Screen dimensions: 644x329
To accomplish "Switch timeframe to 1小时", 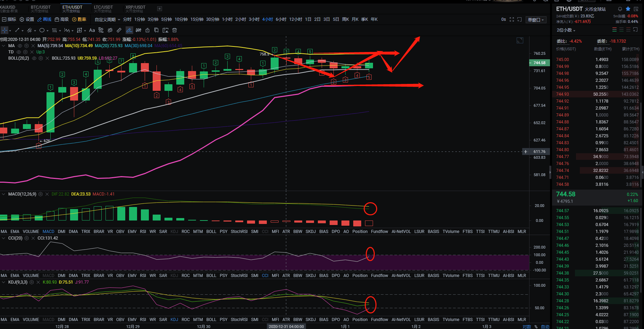I will point(227,19).
